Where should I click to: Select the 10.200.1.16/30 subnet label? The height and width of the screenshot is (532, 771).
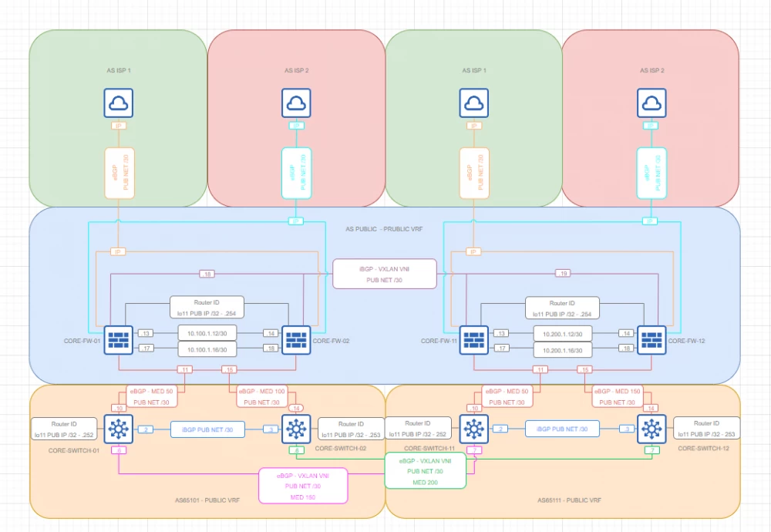click(x=563, y=348)
